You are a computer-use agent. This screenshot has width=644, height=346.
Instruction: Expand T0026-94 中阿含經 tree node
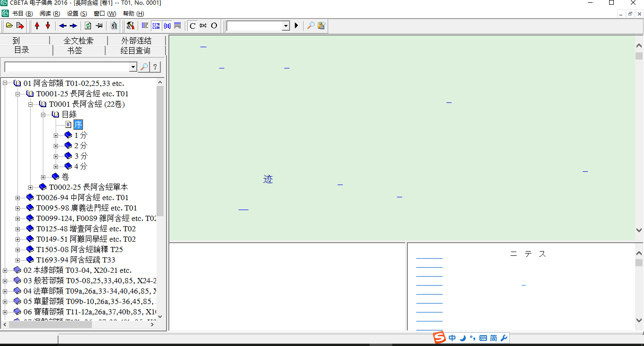(18, 198)
